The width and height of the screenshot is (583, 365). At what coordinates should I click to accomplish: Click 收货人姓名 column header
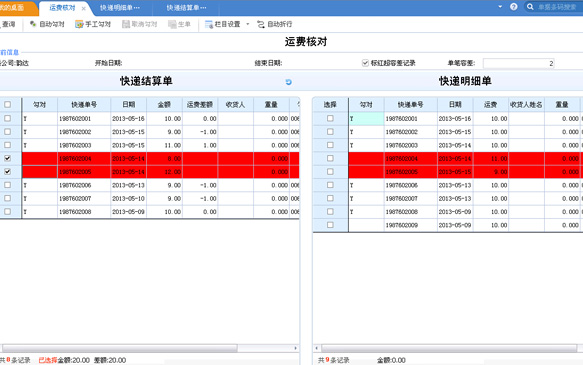coord(526,105)
